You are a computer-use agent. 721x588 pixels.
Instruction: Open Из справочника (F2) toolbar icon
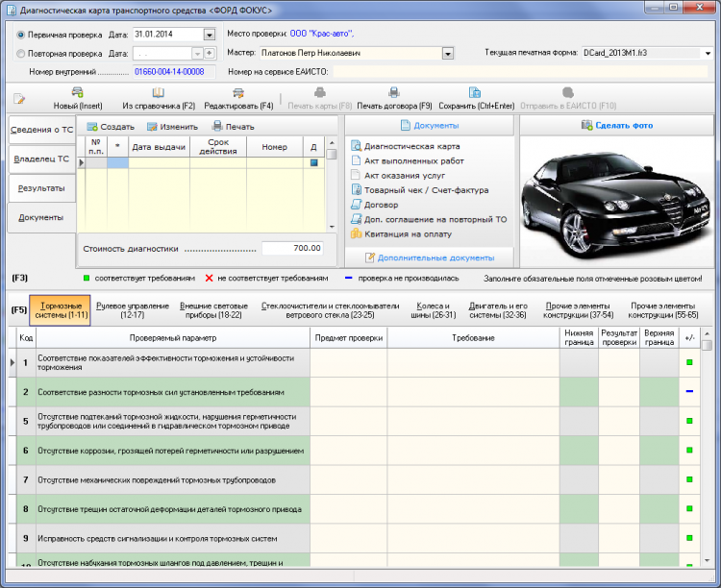coord(159,92)
